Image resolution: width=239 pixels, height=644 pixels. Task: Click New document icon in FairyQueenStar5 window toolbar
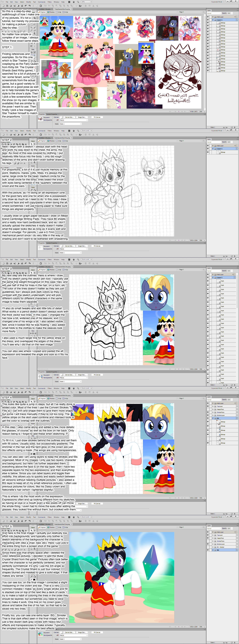[x=3, y=521]
